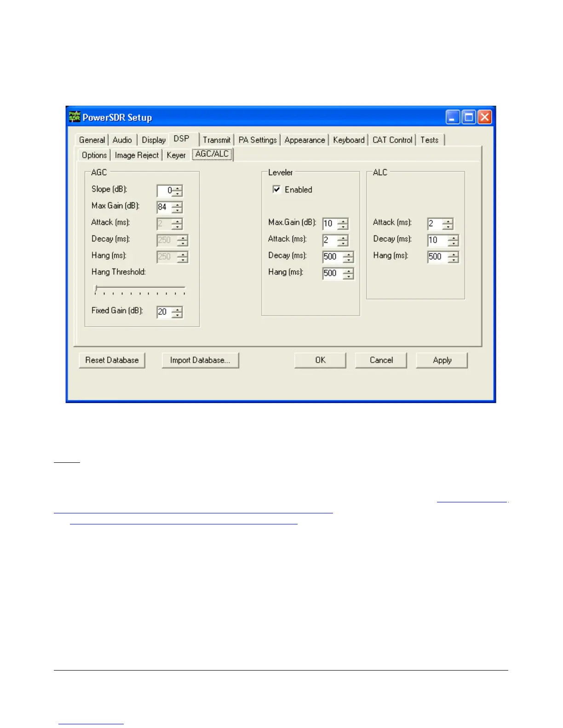Increase the ALC Attack (ms) value
Screen dimensions: 563x728
(x=448, y=221)
